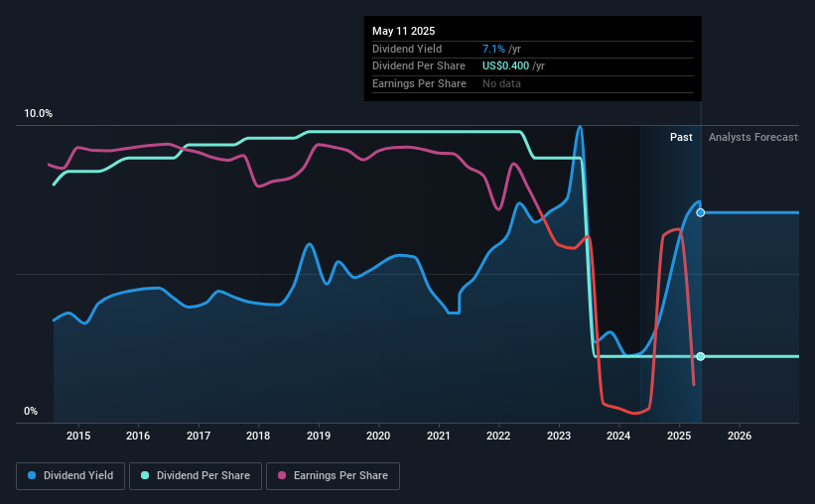Click the 2024 x-axis label
Image resolution: width=815 pixels, height=504 pixels.
coord(618,436)
